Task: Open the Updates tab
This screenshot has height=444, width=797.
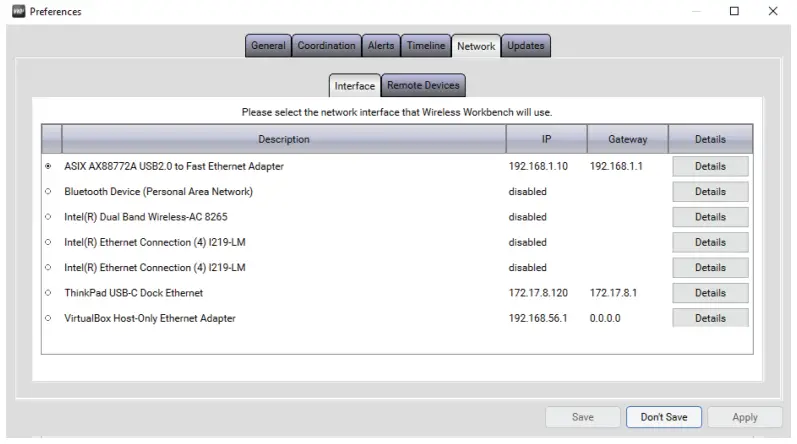Action: click(x=526, y=46)
